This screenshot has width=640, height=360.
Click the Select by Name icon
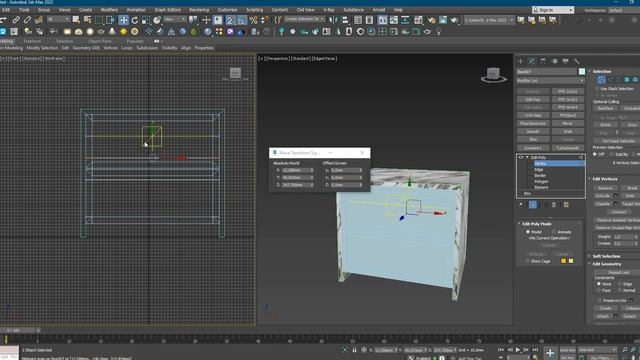[x=87, y=20]
